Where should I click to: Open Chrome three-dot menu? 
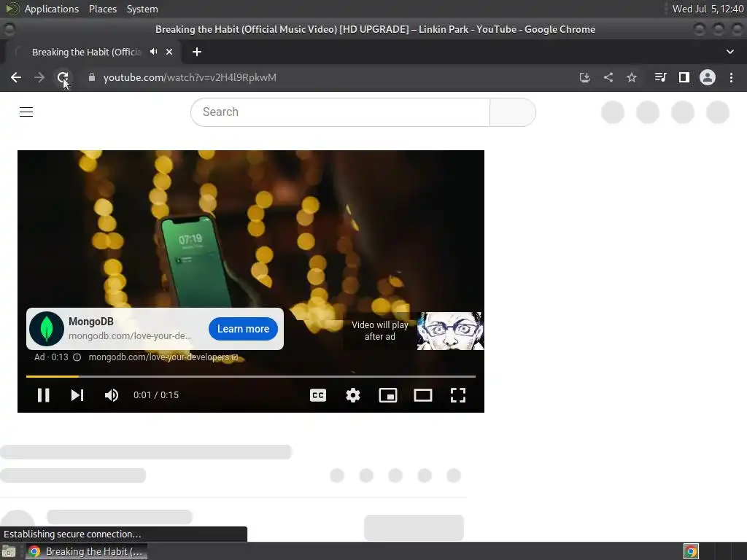click(x=731, y=77)
